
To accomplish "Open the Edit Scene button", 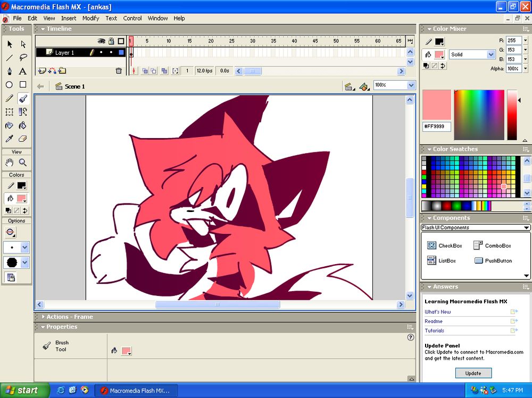I will pyautogui.click(x=349, y=87).
